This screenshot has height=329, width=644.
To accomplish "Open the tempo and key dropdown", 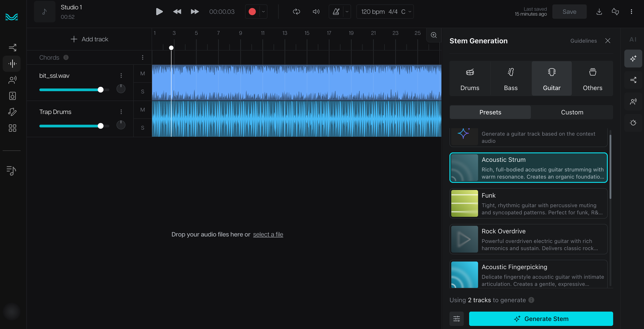I will pos(385,12).
